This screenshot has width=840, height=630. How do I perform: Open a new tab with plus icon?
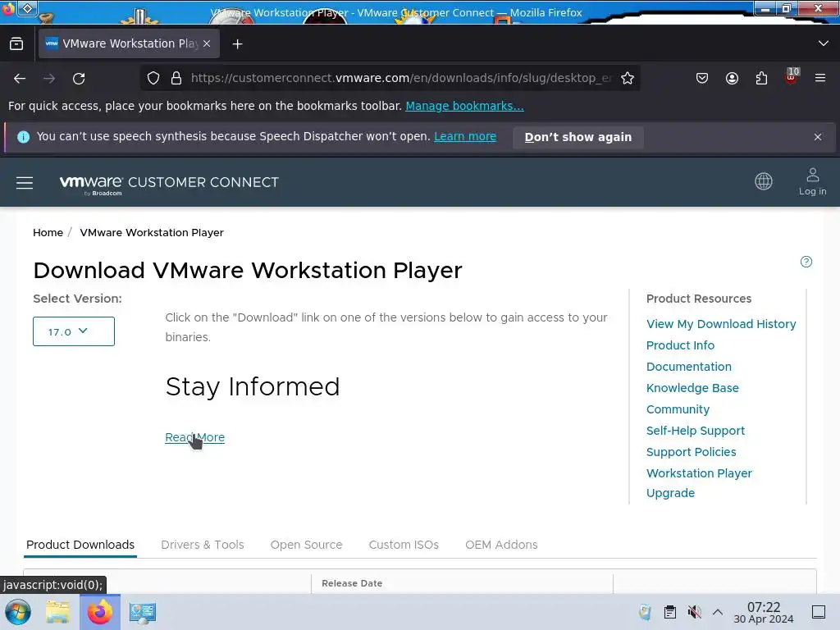coord(237,44)
